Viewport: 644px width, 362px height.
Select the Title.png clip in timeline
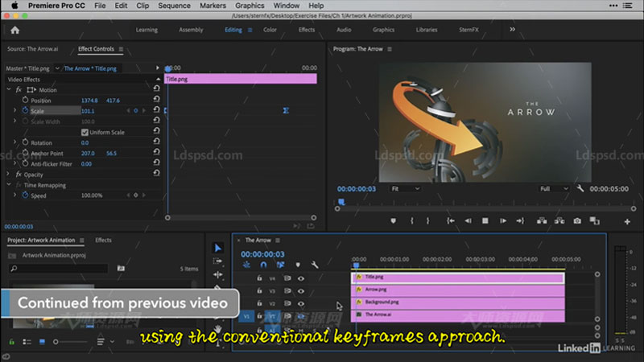458,278
